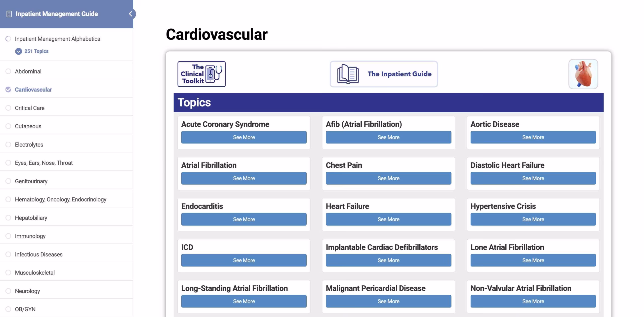Open the Infectious Diseases section
The width and height of the screenshot is (644, 317).
coord(39,254)
